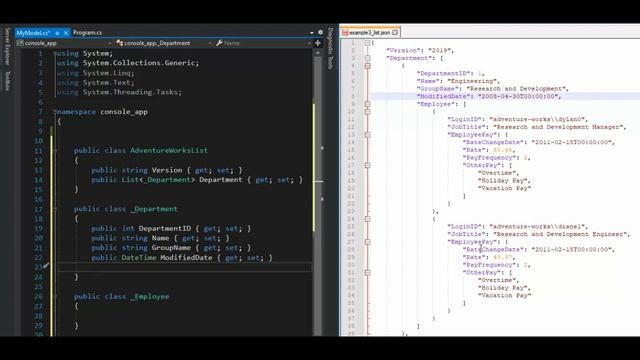Collapse the _Employee class block

click(x=55, y=296)
